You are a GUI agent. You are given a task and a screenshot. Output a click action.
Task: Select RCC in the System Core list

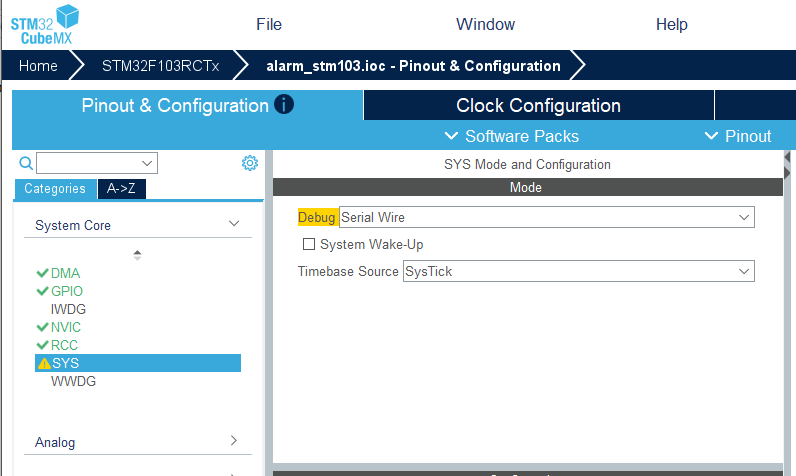[64, 345]
